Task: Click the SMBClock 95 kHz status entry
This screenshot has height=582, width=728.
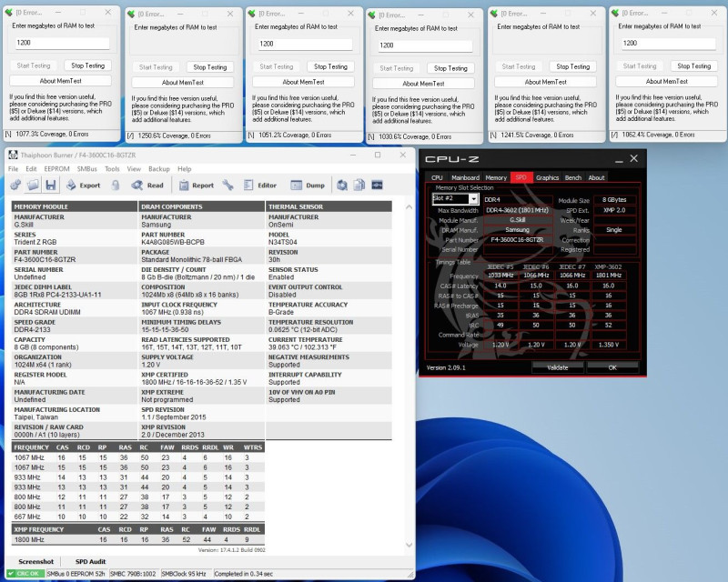Action: point(185,574)
